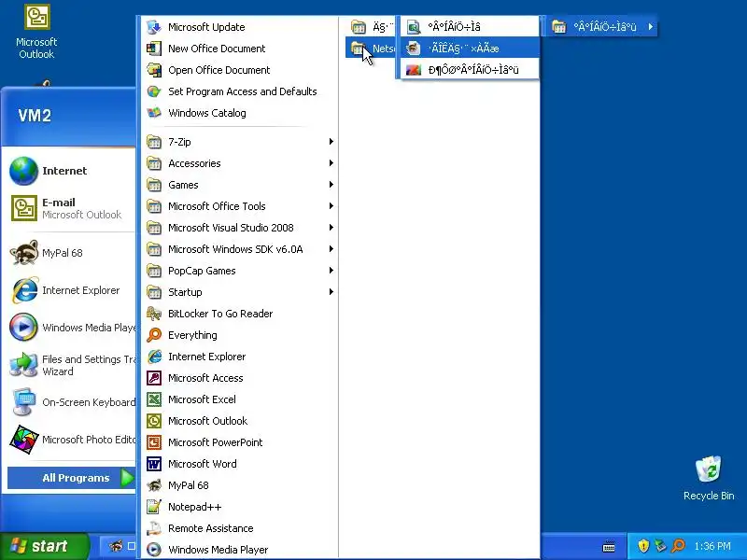Click the New Office Document icon
This screenshot has height=560, width=747.
154,49
